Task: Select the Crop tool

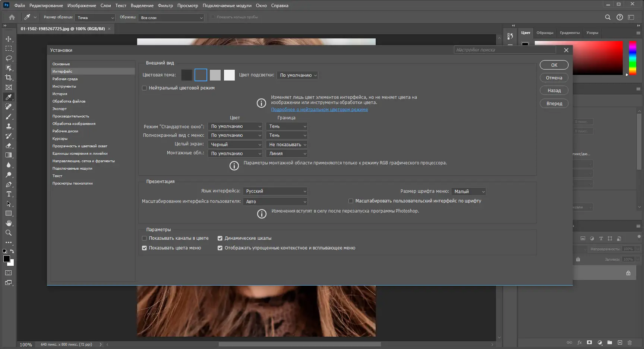Action: [9, 78]
